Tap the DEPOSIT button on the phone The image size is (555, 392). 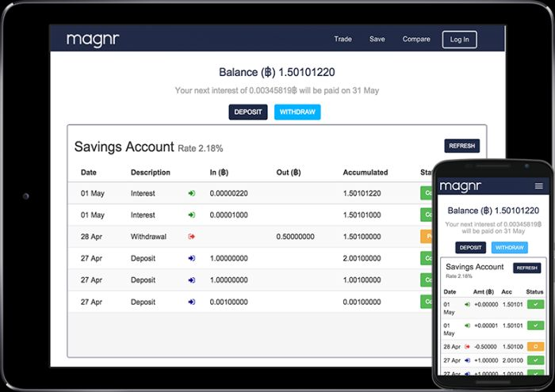click(x=470, y=247)
